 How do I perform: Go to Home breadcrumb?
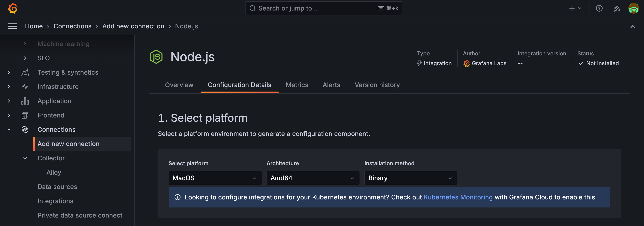pyautogui.click(x=34, y=26)
